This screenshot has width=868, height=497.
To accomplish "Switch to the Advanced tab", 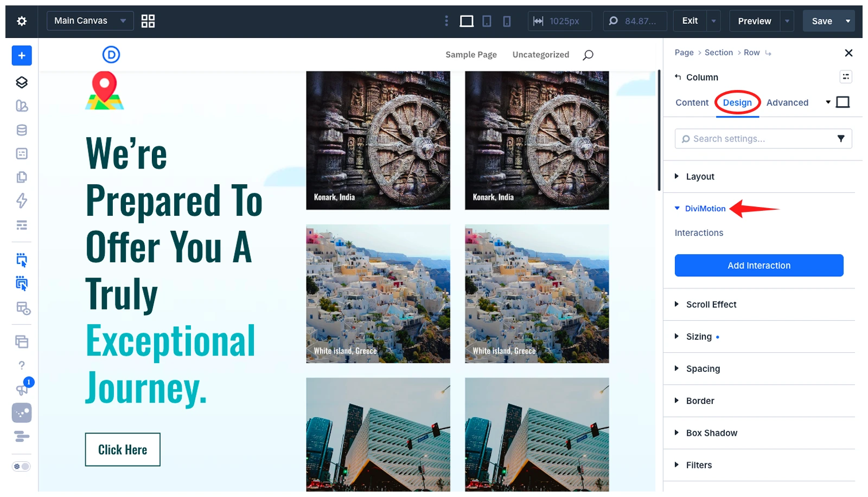I will point(787,102).
